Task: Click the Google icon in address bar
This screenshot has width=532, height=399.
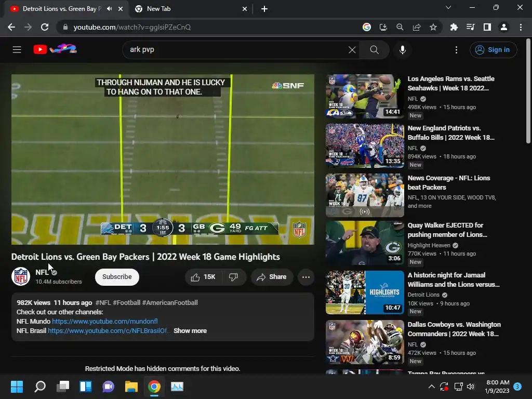Action: [366, 27]
